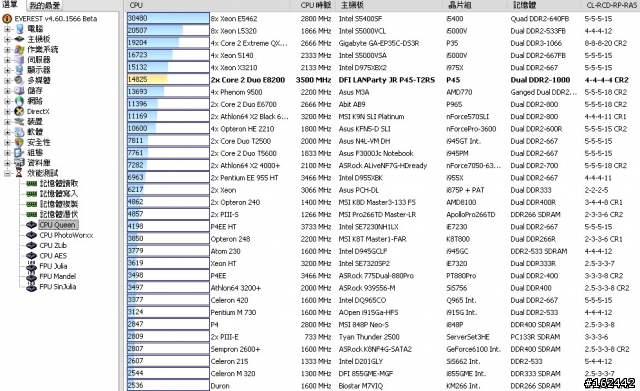This screenshot has width=640, height=391.
Task: Click the 主機板 motherboard chip icon
Action: (x=19, y=39)
